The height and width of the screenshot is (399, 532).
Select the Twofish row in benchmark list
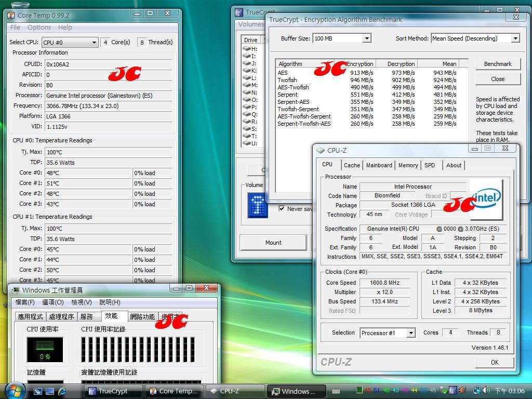click(367, 80)
